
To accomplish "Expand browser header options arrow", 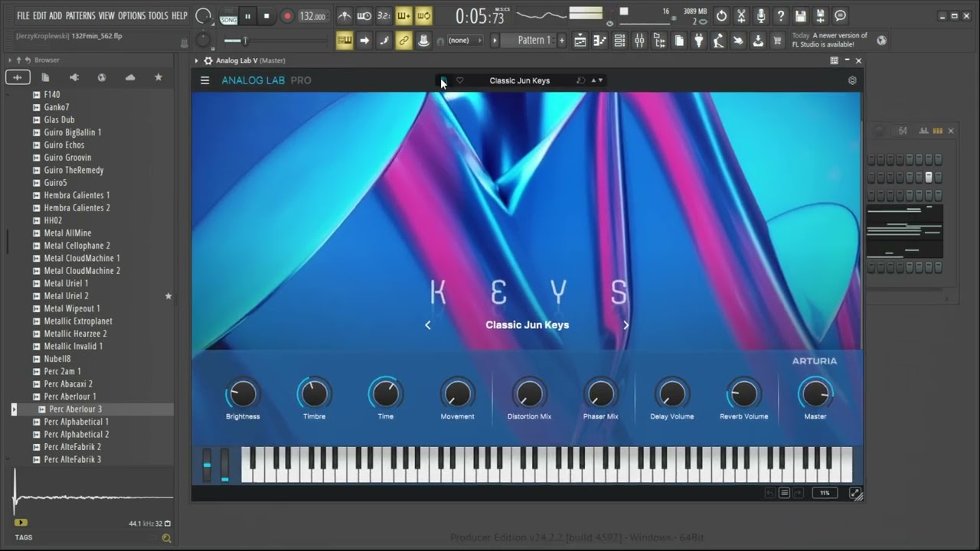I will tap(10, 60).
